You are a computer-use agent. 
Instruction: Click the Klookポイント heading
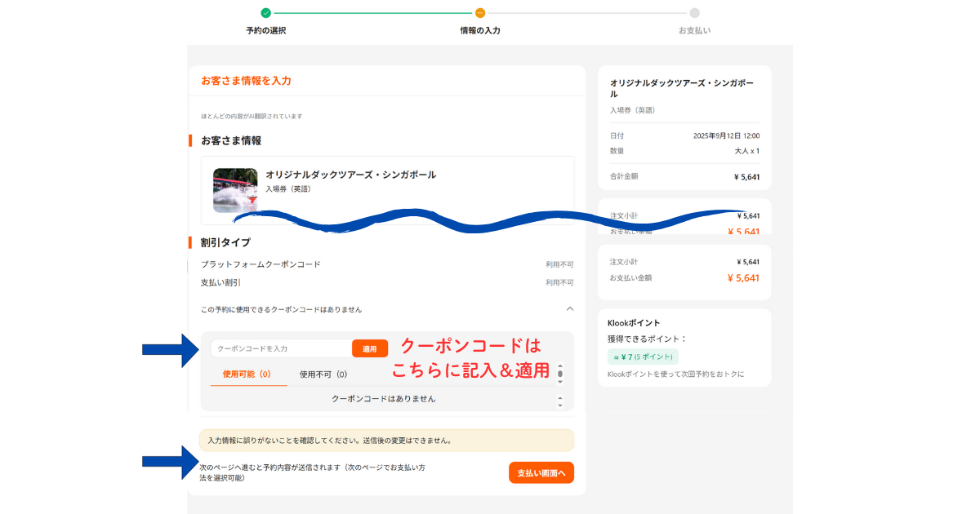pyautogui.click(x=634, y=322)
